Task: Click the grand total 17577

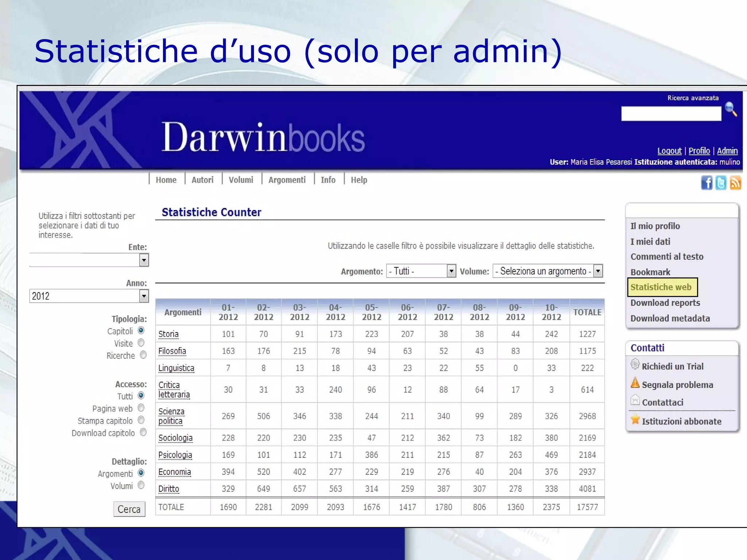Action: coord(587,507)
